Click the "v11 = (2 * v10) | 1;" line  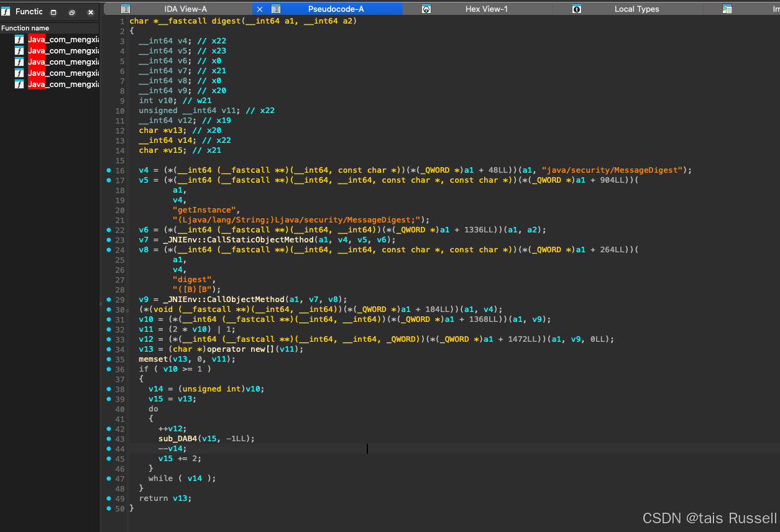coord(187,329)
